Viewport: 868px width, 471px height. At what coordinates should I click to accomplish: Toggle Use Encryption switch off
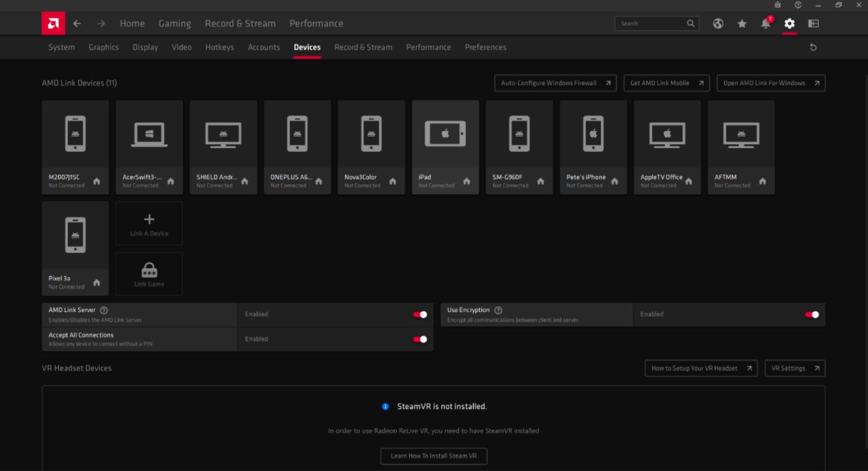pyautogui.click(x=812, y=314)
